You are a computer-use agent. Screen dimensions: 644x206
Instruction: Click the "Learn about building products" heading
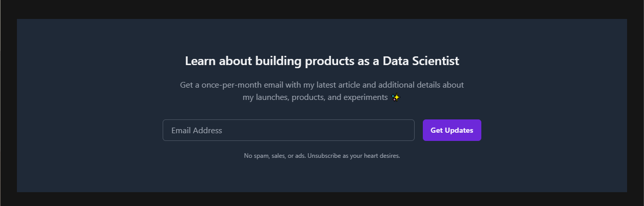point(322,61)
